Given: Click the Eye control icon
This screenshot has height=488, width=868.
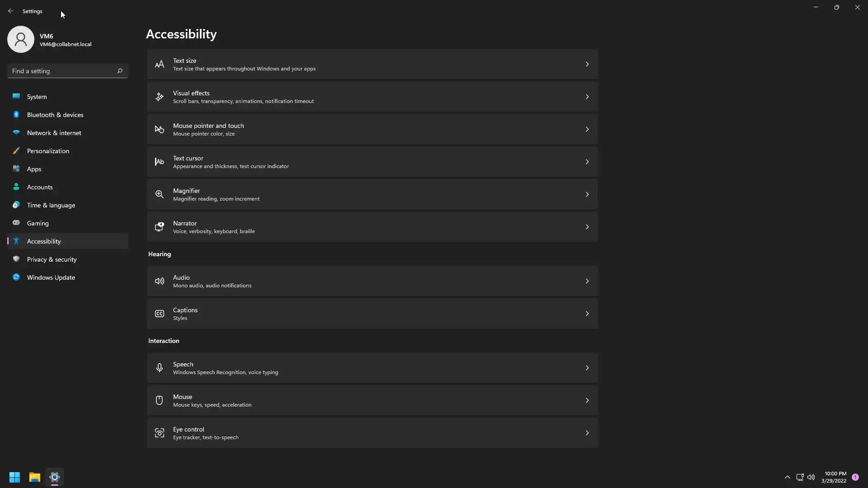Looking at the screenshot, I should 159,433.
